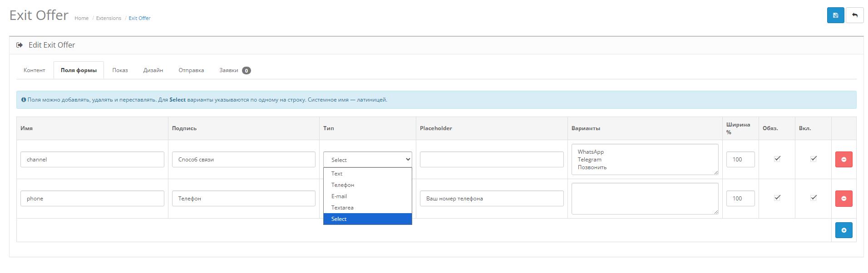Edit width 100 in phone row
Viewport: 868px width, 273px height.
740,199
